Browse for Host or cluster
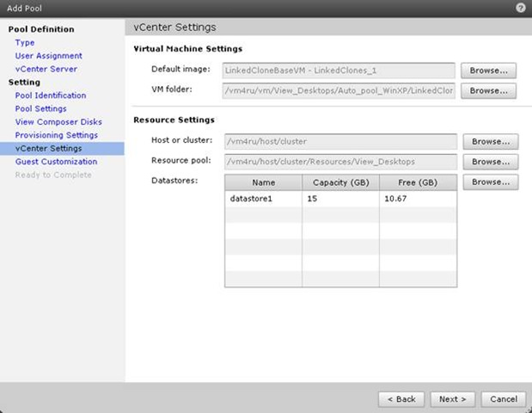 [491, 142]
